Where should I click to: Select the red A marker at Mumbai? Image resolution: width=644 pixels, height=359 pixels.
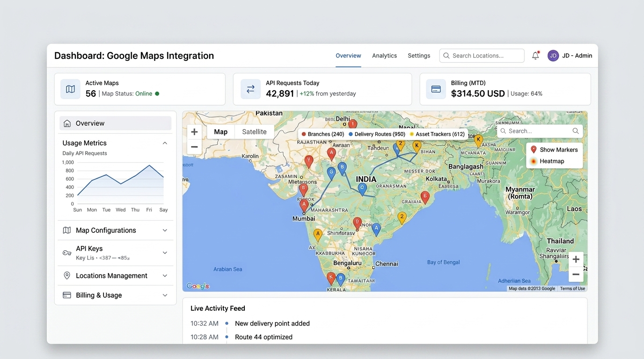[304, 206]
